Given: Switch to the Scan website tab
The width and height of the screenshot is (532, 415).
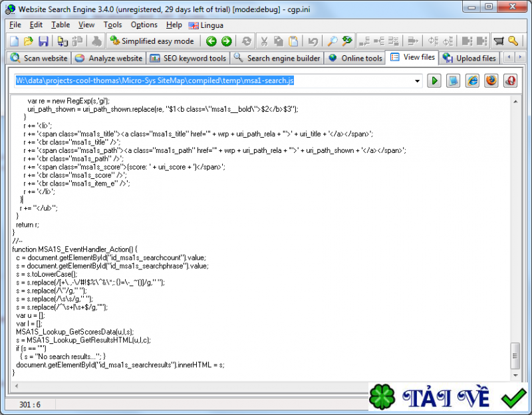Looking at the screenshot, I should (x=39, y=58).
